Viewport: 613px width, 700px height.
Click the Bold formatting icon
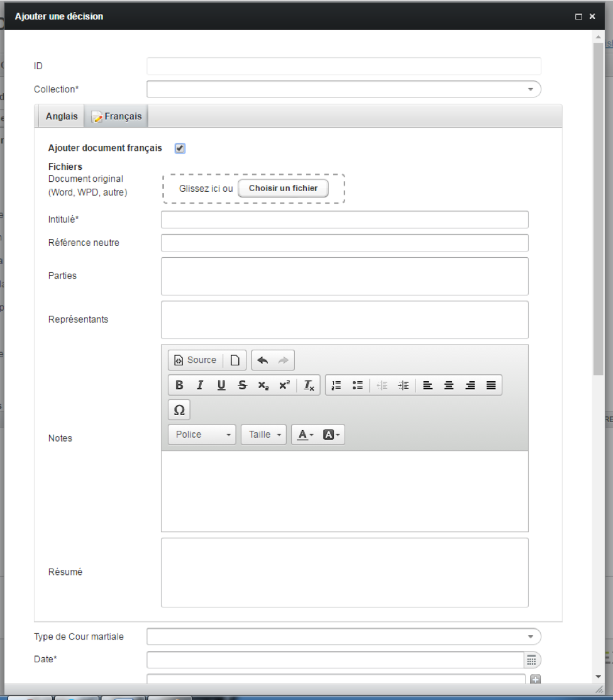tap(179, 386)
